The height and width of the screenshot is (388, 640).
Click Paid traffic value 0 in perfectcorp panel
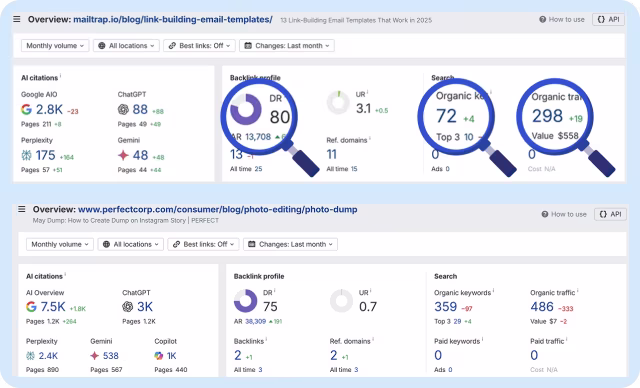pyautogui.click(x=534, y=355)
